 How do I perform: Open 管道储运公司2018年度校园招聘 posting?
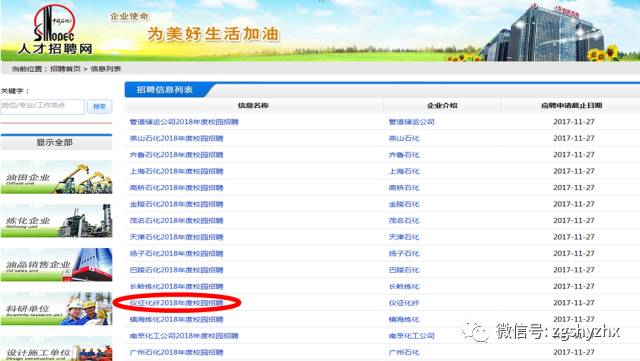tap(184, 122)
